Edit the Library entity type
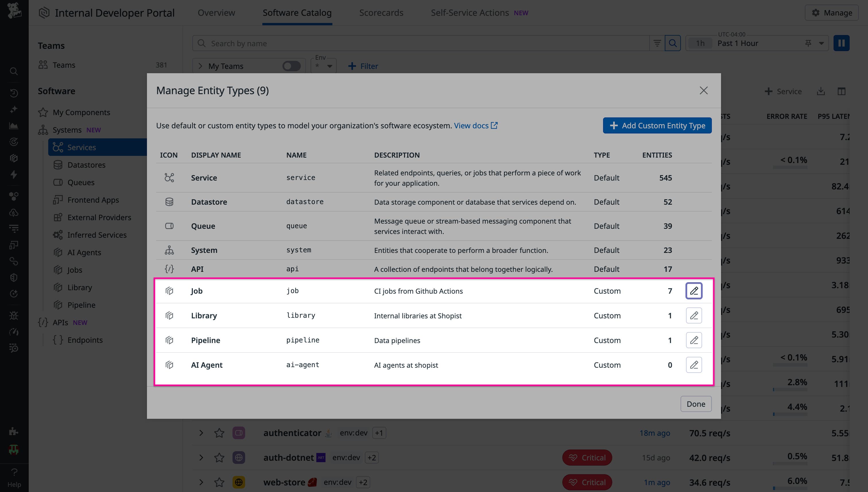 click(x=694, y=315)
